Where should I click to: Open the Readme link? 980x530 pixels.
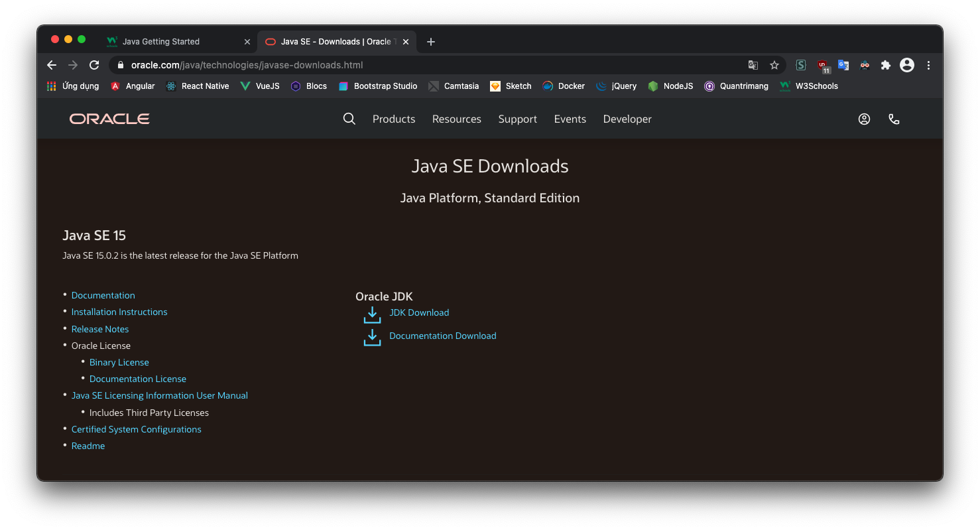pos(88,446)
